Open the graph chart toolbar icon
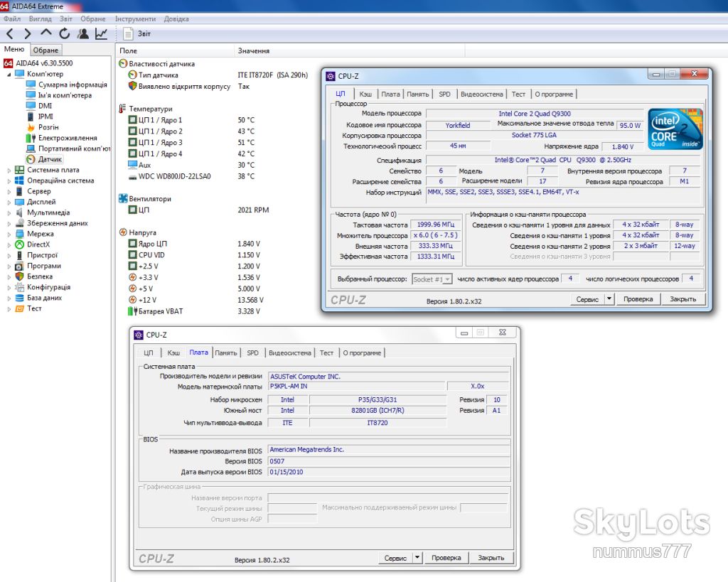 pyautogui.click(x=101, y=33)
